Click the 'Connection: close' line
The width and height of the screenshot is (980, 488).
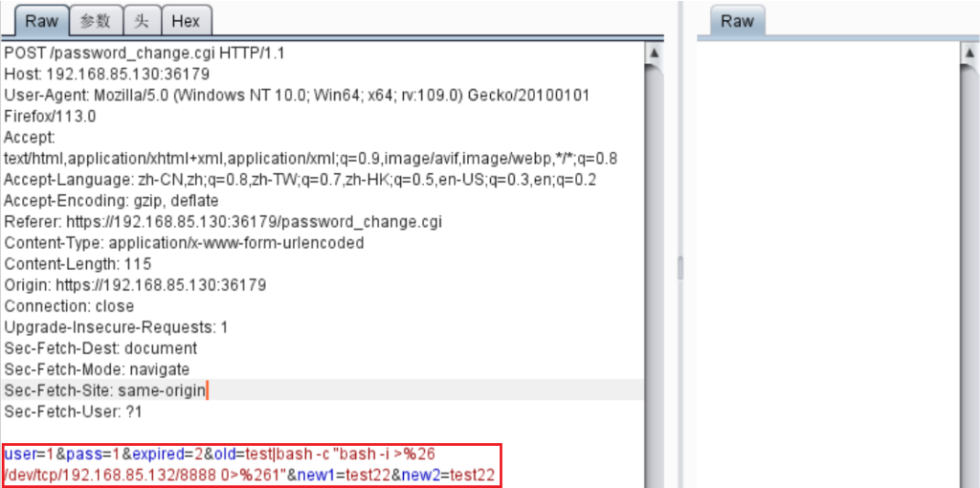[x=69, y=306]
